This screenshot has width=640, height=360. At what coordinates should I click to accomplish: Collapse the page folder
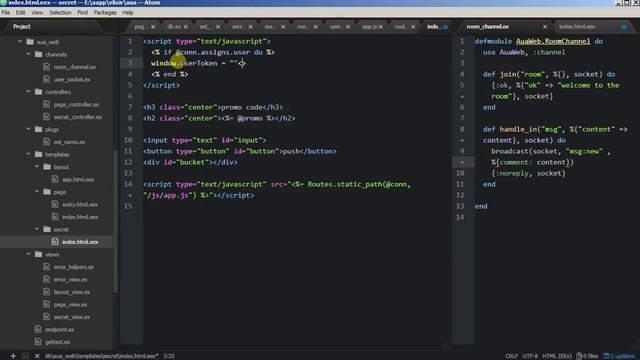[37, 191]
